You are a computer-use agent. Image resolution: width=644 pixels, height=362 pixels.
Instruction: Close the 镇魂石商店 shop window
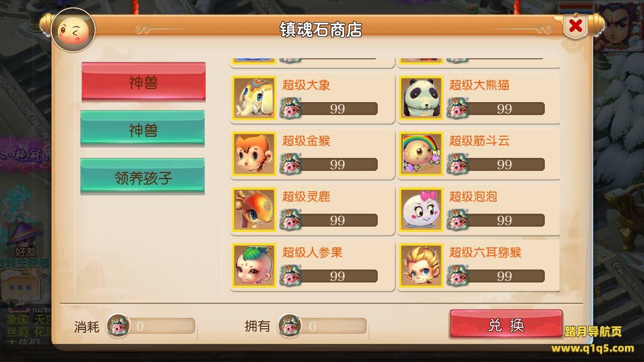pyautogui.click(x=576, y=26)
